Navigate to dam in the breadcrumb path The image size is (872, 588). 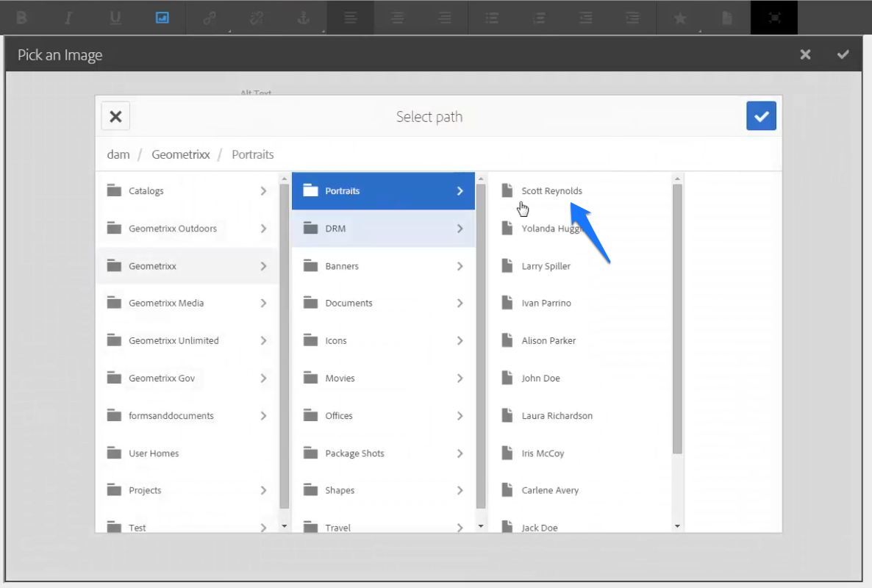click(x=118, y=154)
